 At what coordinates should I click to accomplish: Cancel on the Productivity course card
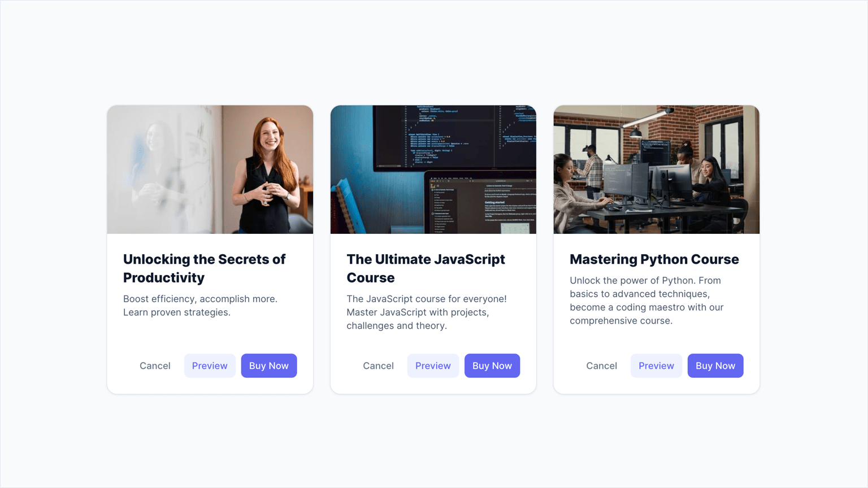155,365
